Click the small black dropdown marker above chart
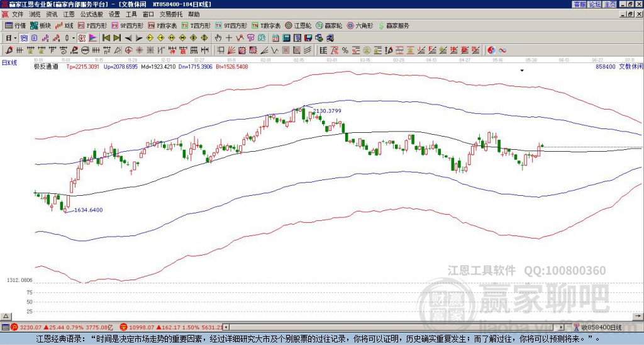This screenshot has width=644, height=345. tap(522, 71)
